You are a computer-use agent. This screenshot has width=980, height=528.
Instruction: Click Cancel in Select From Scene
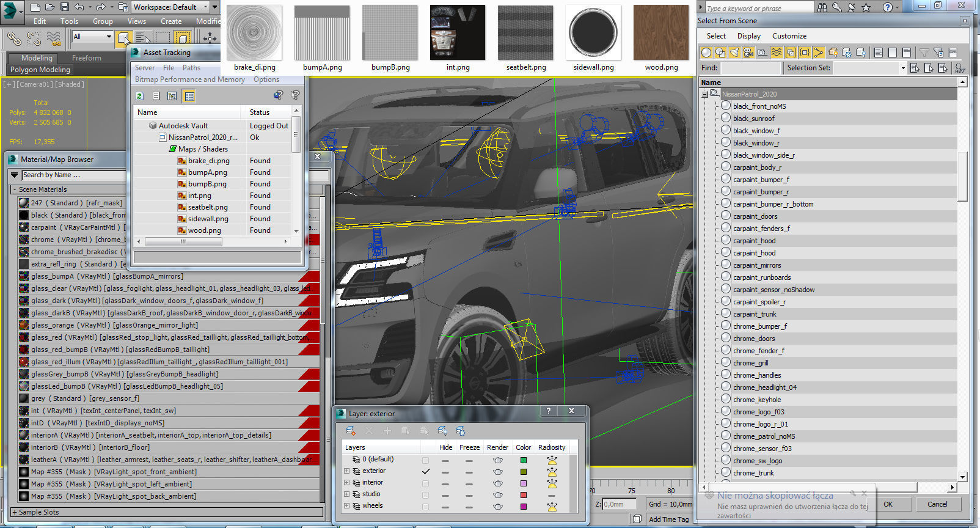pyautogui.click(x=937, y=504)
